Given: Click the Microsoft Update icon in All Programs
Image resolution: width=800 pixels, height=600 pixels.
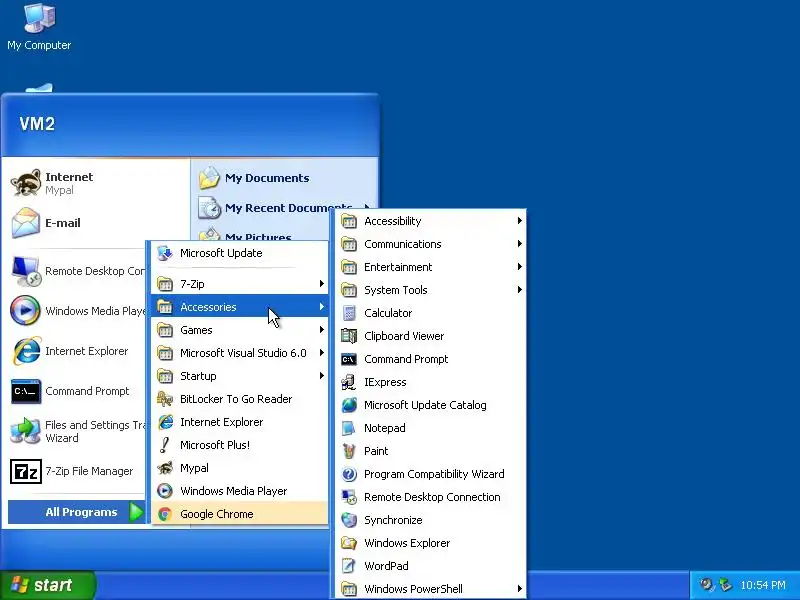Looking at the screenshot, I should click(x=165, y=253).
